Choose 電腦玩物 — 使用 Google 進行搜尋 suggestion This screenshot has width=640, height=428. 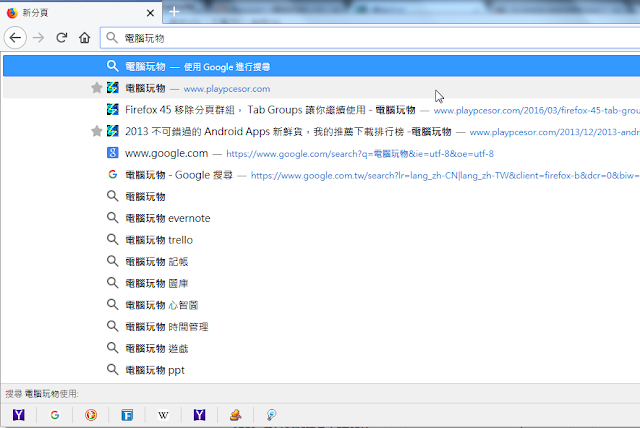[x=321, y=67]
